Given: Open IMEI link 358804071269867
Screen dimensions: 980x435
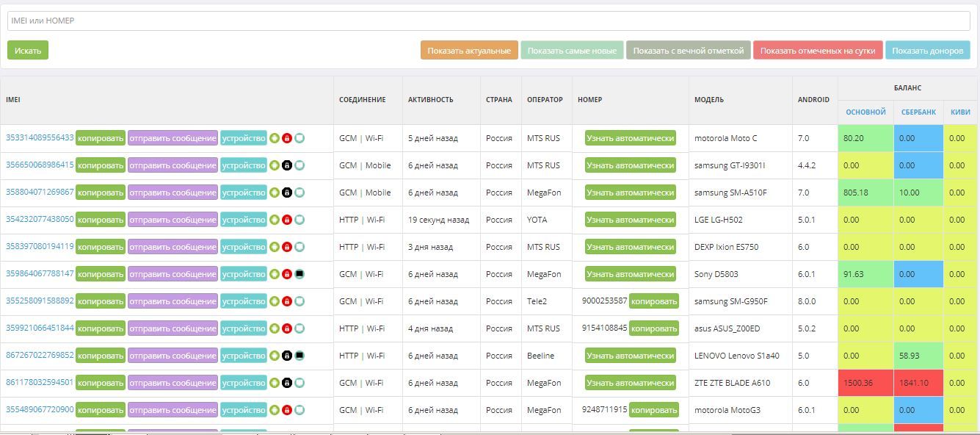Looking at the screenshot, I should pyautogui.click(x=40, y=192).
